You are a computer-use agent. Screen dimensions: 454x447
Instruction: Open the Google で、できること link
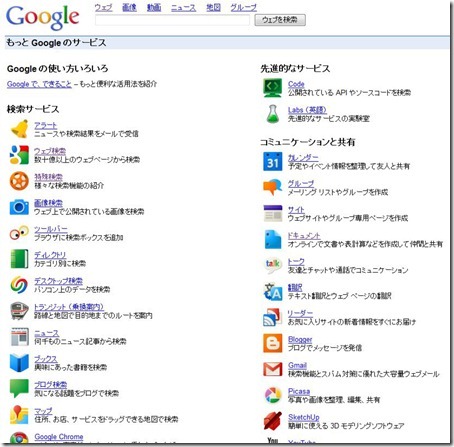tap(39, 84)
